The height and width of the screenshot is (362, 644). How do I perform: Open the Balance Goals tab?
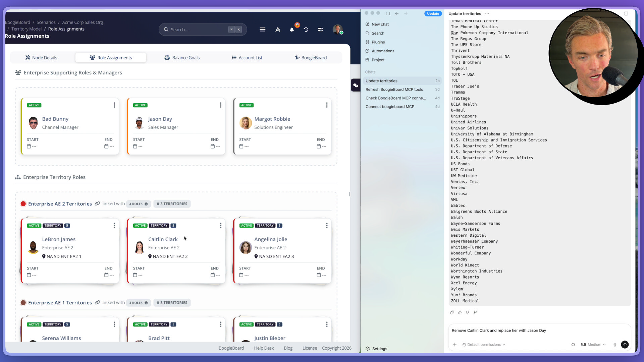click(182, 58)
